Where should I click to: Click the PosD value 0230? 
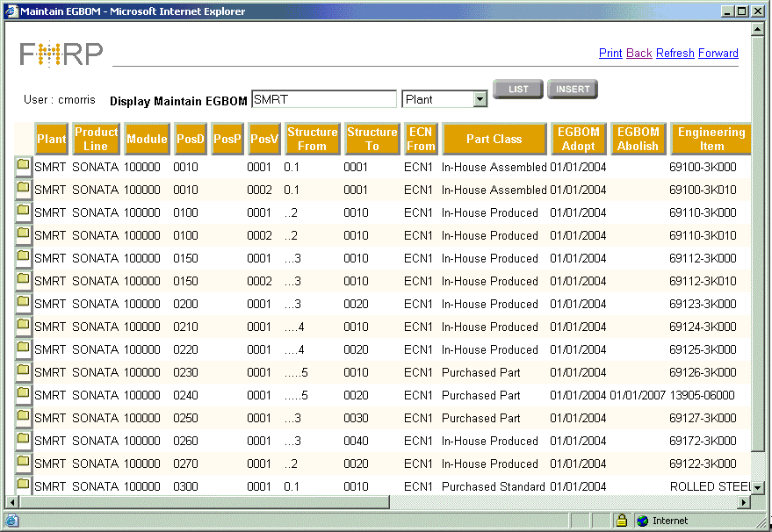(x=185, y=372)
